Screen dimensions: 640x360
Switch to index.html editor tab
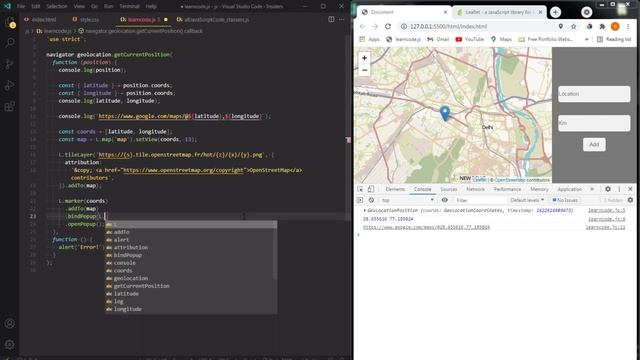point(41,19)
